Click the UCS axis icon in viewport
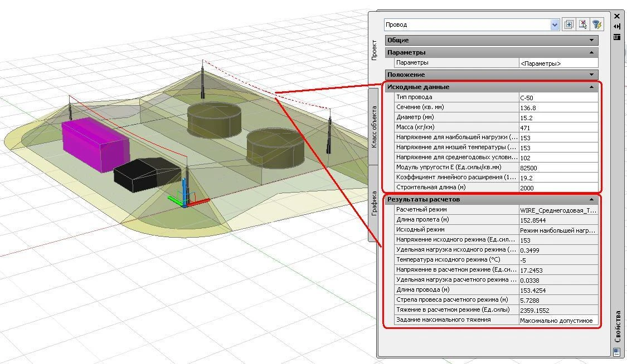 point(186,195)
